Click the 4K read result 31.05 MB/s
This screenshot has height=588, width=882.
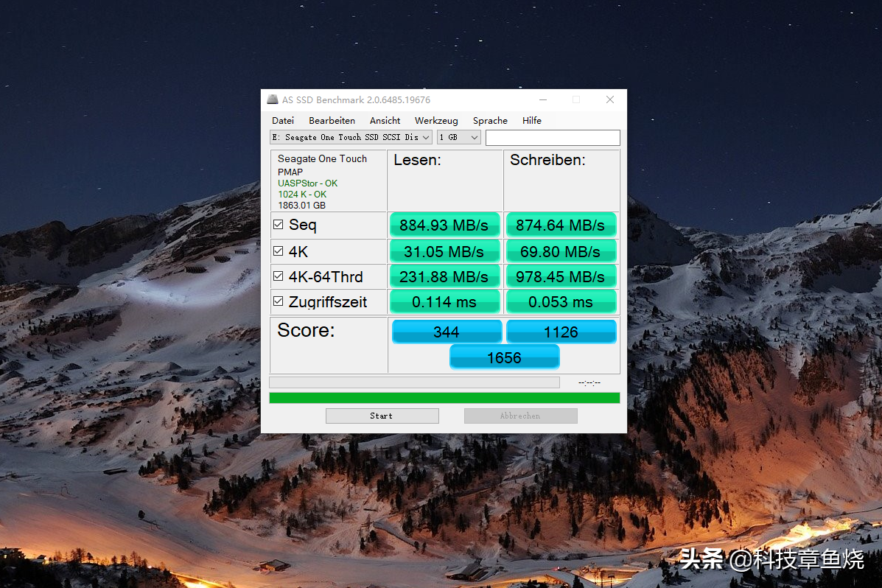pos(444,251)
